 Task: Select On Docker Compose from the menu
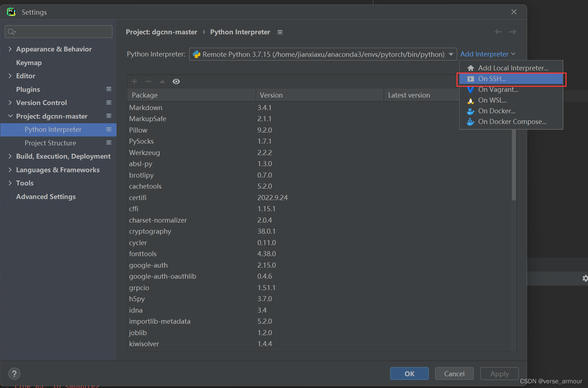click(512, 121)
